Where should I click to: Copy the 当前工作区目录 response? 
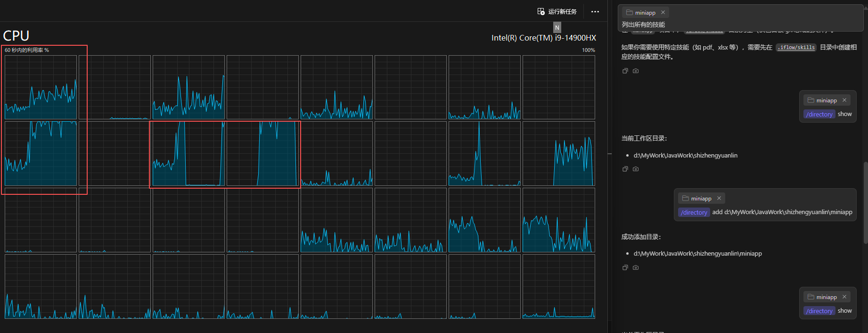tap(625, 169)
